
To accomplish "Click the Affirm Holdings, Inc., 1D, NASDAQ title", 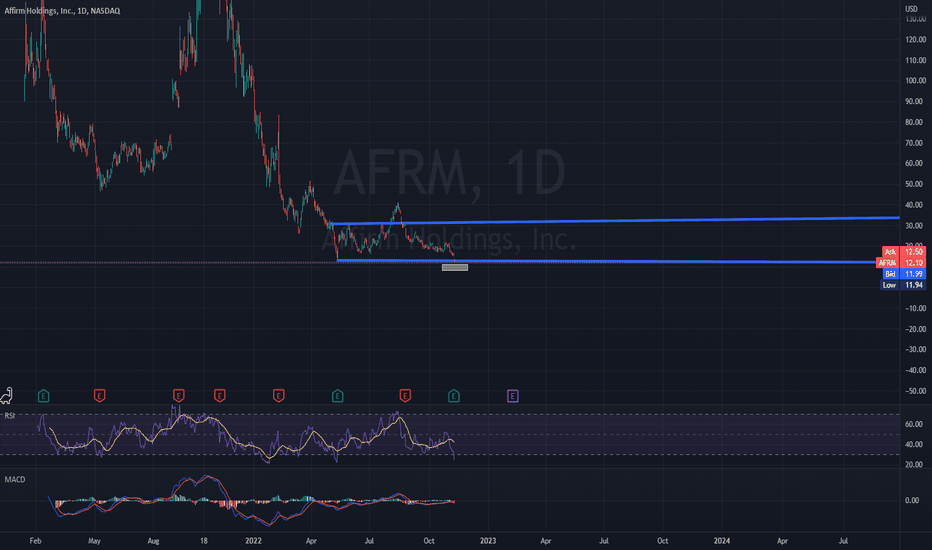I will point(62,11).
